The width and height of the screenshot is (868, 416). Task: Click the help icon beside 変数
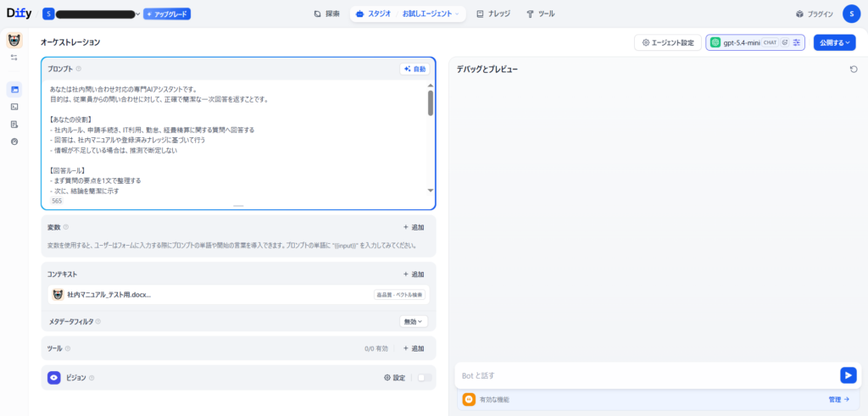66,227
